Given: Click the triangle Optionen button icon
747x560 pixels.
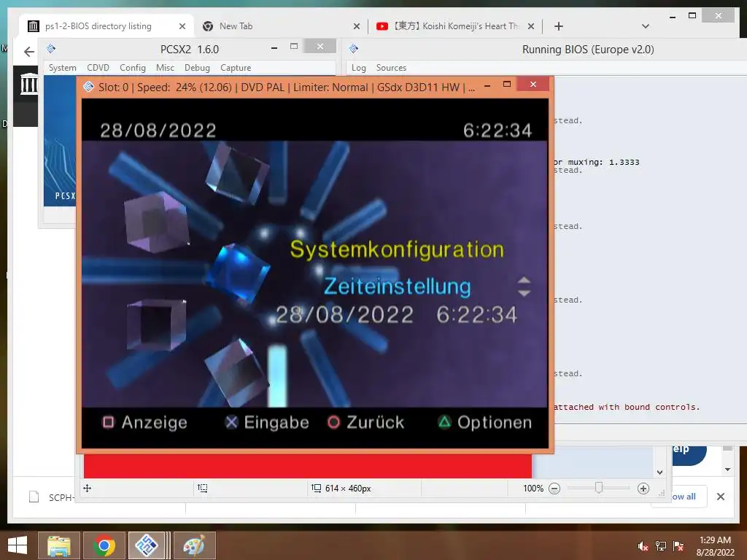Looking at the screenshot, I should coord(444,422).
